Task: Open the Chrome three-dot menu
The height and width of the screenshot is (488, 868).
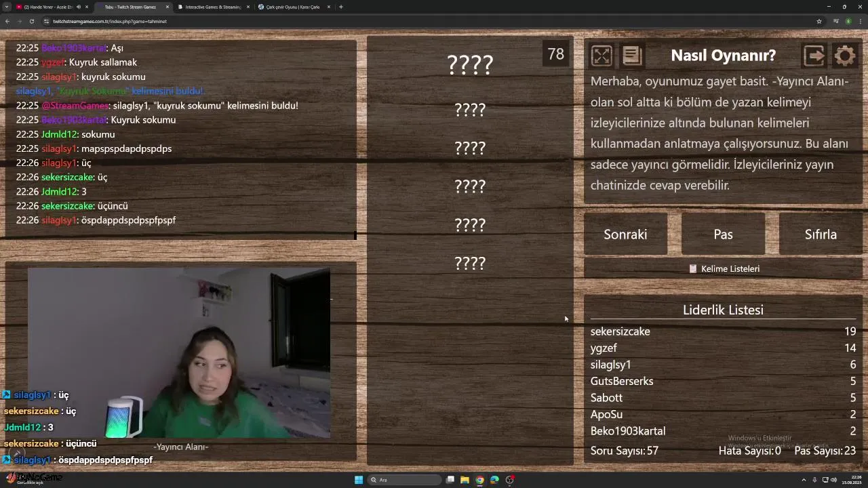Action: click(x=861, y=21)
